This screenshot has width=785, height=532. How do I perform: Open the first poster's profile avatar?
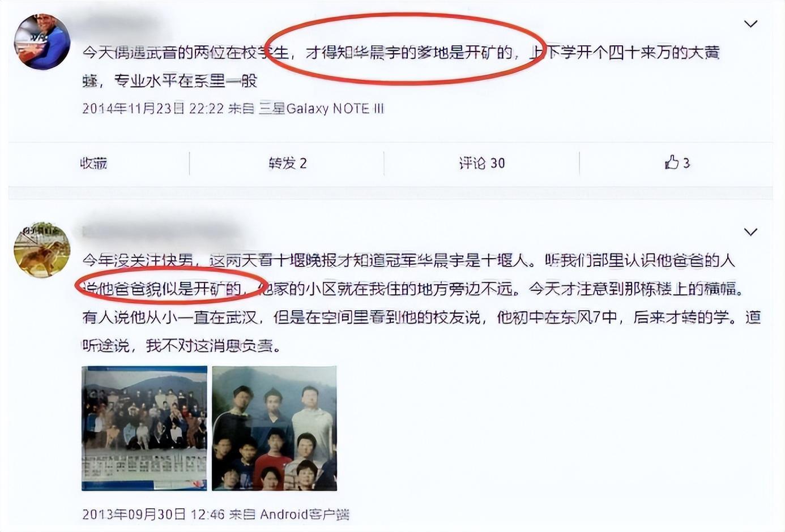(42, 41)
